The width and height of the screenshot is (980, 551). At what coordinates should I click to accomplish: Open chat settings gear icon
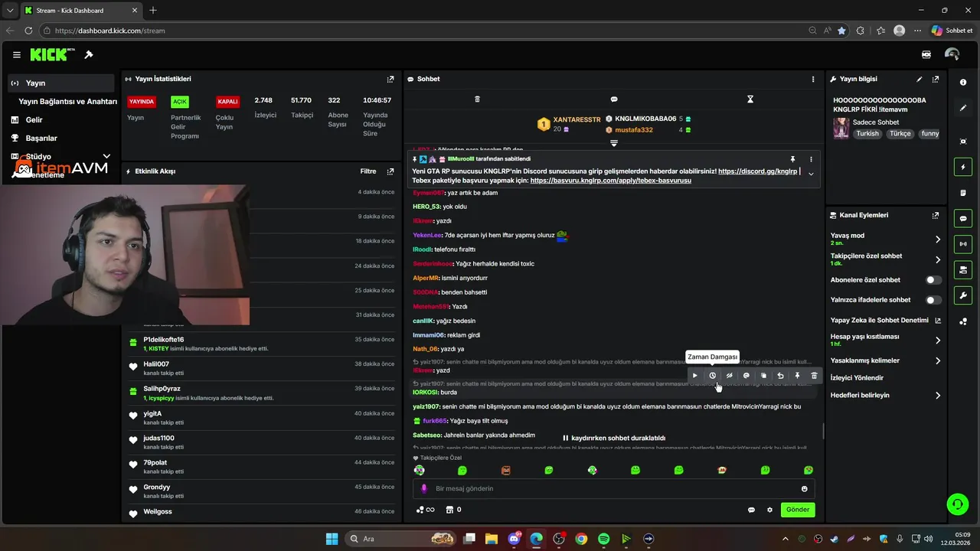769,510
